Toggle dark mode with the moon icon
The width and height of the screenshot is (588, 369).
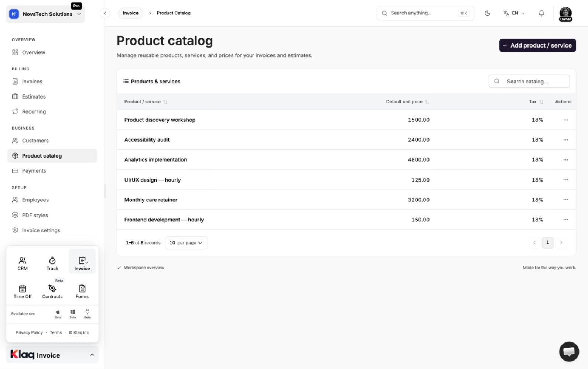[488, 13]
